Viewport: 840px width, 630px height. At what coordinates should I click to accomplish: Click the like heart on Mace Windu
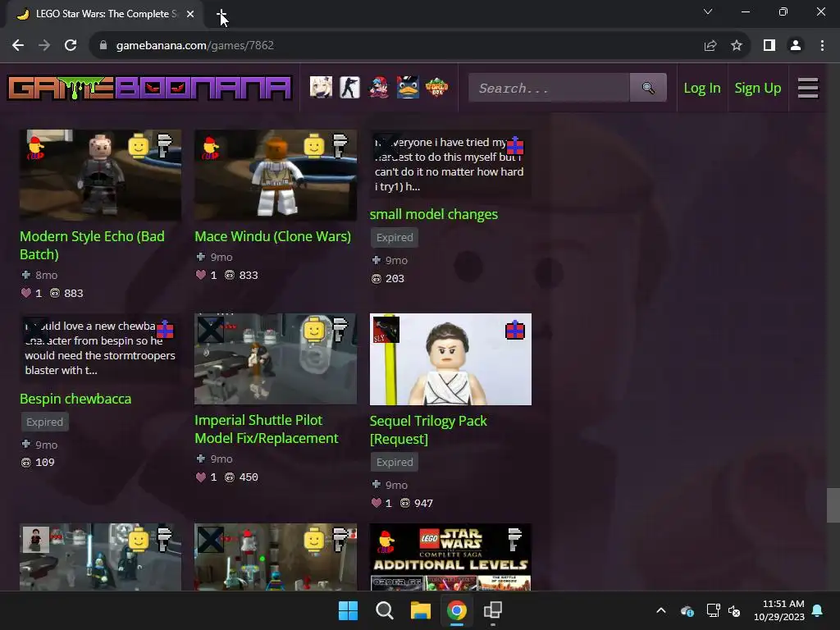(x=201, y=275)
